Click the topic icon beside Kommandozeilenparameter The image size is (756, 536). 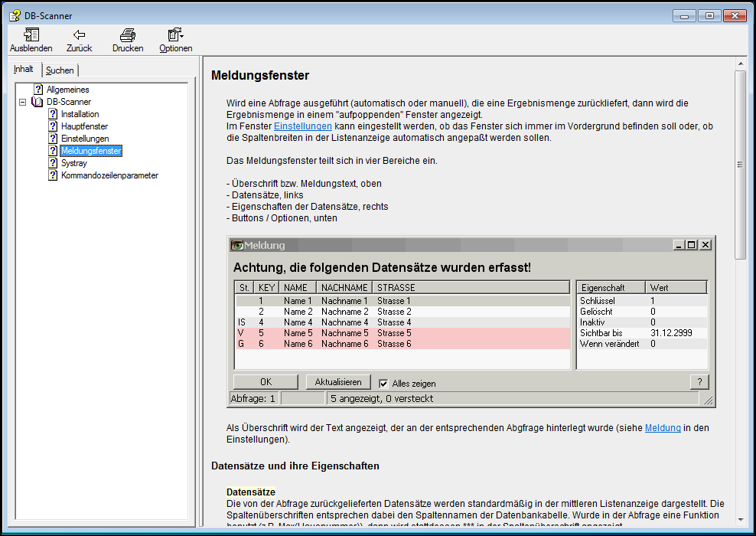(53, 175)
